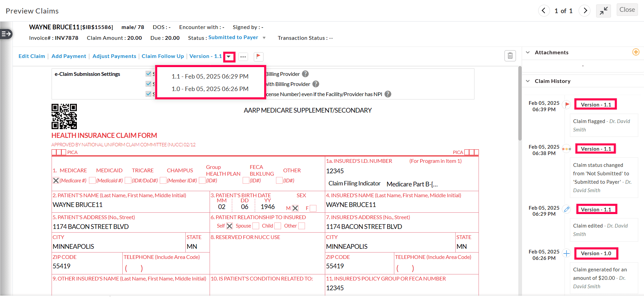Click plus icon for Claim generated entry
This screenshot has width=644, height=297.
[x=566, y=254]
